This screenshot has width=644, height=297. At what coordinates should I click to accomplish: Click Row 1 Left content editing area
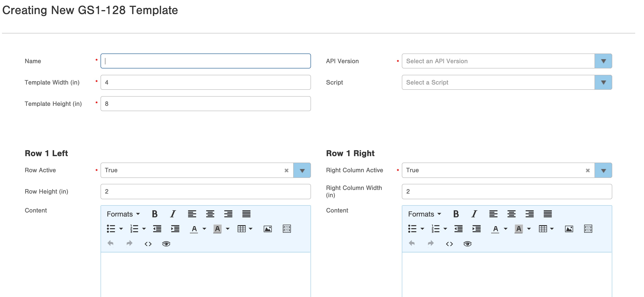pyautogui.click(x=206, y=275)
